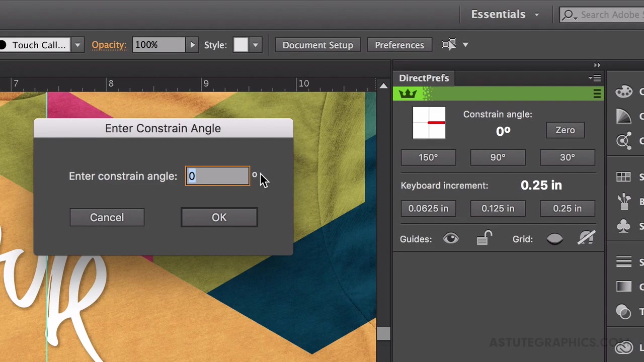Open the Touch Calligraphic brush dropdown
Viewport: 644px width, 362px height.
click(77, 45)
